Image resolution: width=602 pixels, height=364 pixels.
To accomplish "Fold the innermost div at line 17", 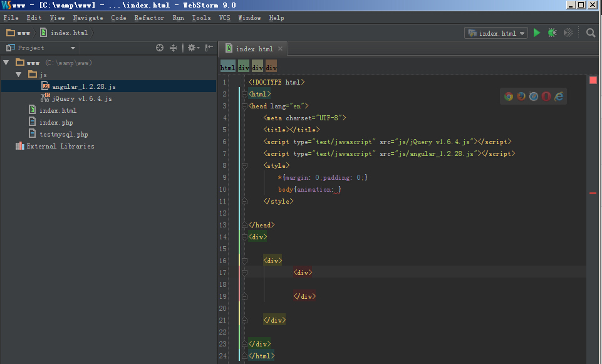I will click(244, 273).
